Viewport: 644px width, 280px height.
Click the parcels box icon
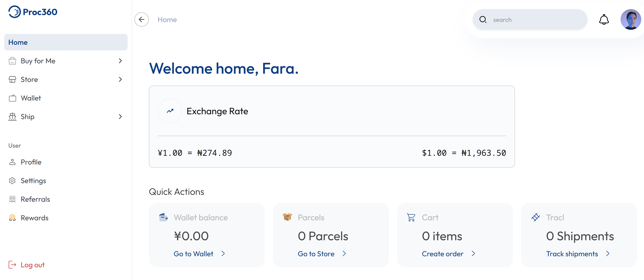pos(287,217)
